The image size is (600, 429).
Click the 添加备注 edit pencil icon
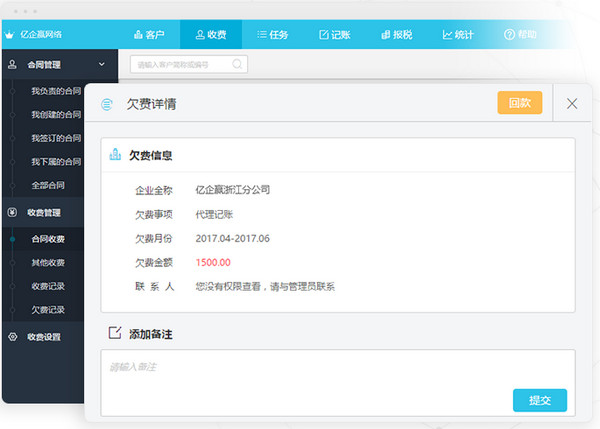[x=114, y=333]
